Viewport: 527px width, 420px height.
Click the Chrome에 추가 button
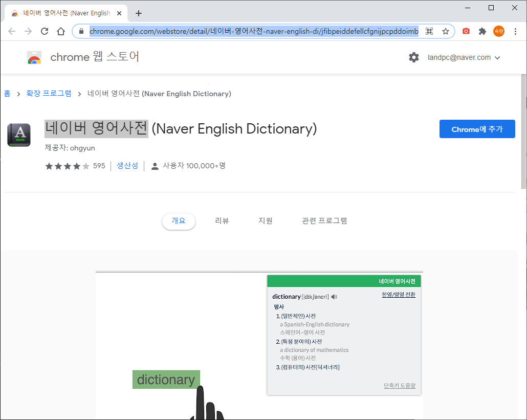click(x=477, y=129)
